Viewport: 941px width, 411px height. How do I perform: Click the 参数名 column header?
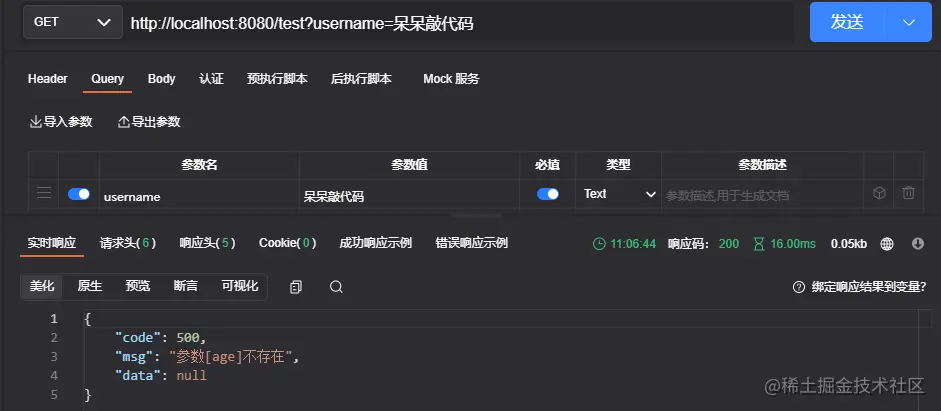[199, 165]
